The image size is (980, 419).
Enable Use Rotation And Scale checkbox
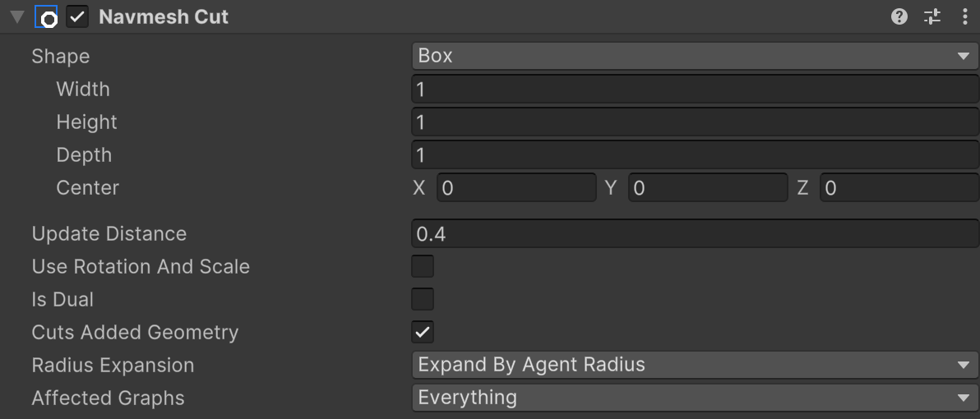pos(423,267)
